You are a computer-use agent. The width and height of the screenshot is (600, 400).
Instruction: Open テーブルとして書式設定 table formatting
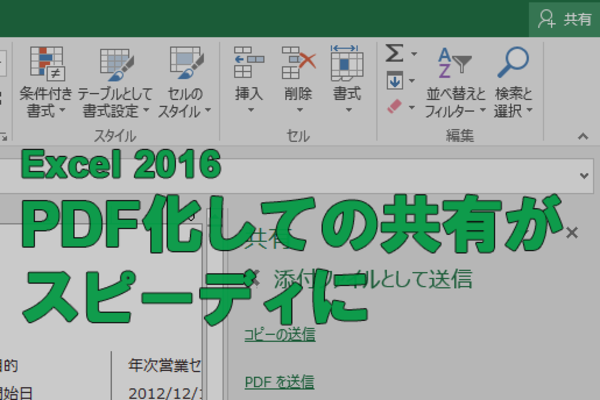tap(115, 82)
